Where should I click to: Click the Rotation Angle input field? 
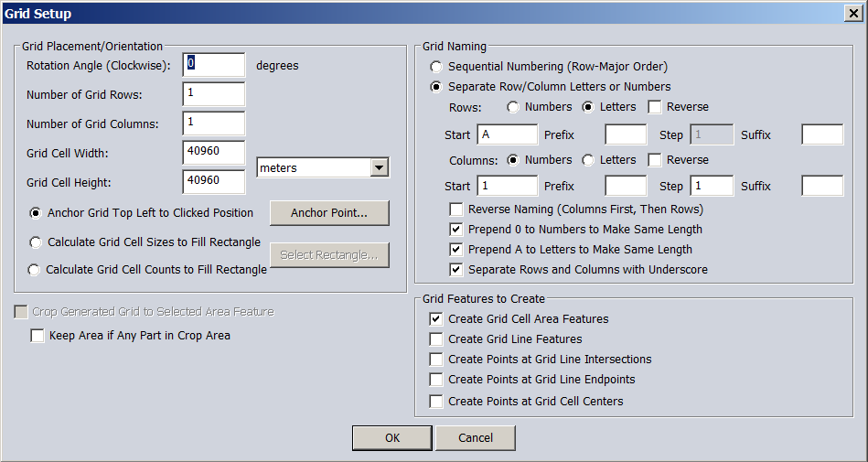(214, 65)
